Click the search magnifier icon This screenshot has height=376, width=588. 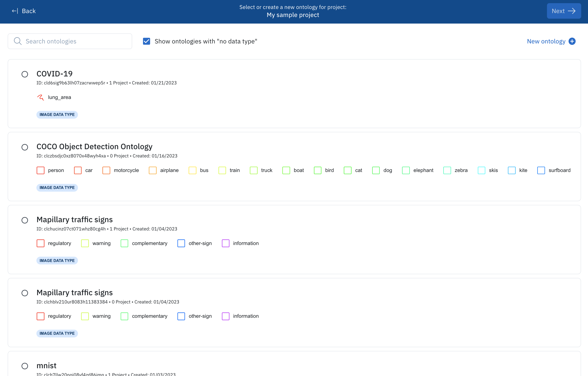[17, 41]
